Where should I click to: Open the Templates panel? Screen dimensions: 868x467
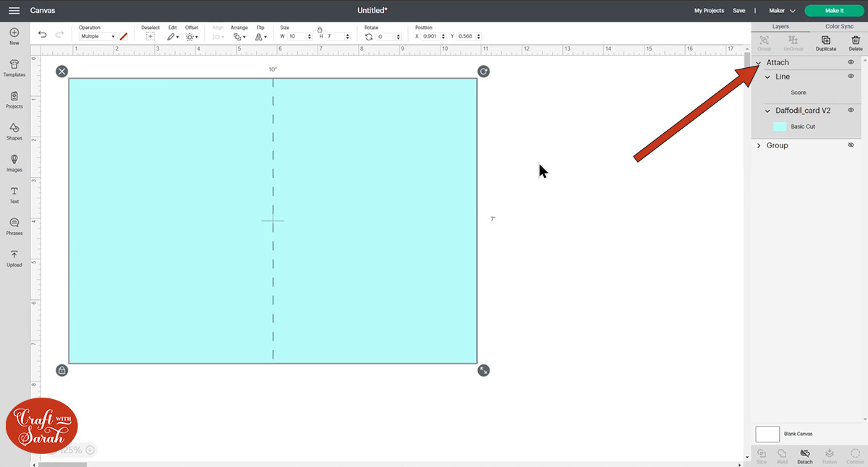(x=14, y=69)
